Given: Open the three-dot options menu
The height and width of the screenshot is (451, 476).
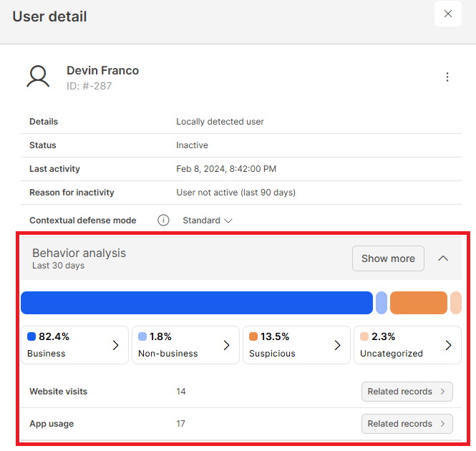Looking at the screenshot, I should click(x=447, y=77).
